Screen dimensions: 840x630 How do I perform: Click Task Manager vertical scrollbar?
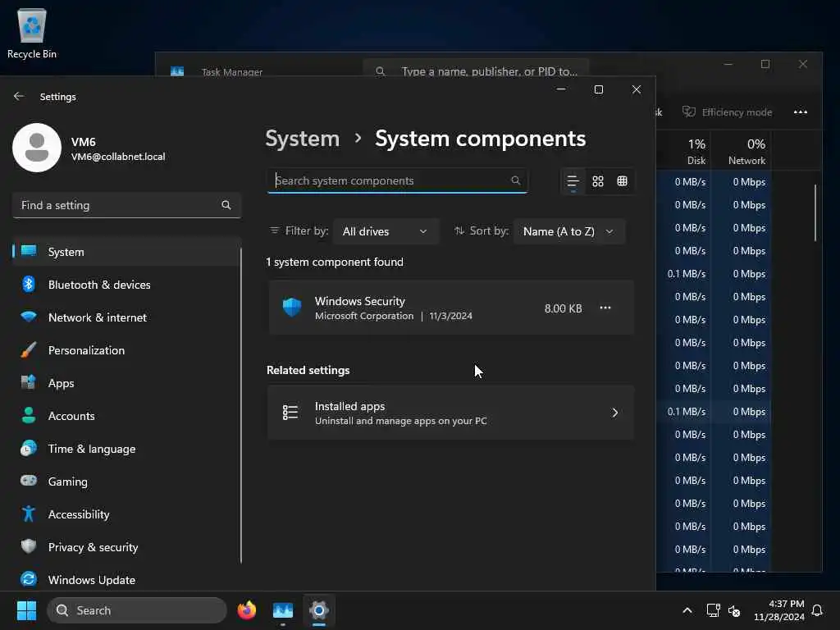point(815,212)
